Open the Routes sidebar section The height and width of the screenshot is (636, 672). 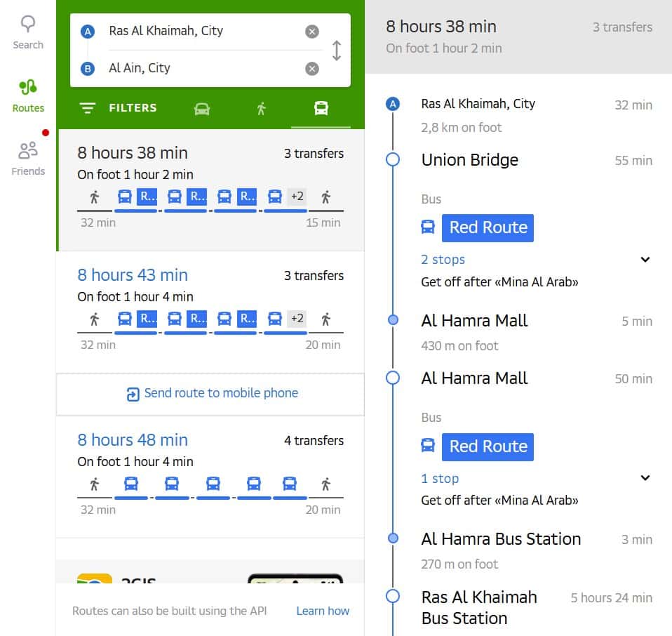point(28,96)
